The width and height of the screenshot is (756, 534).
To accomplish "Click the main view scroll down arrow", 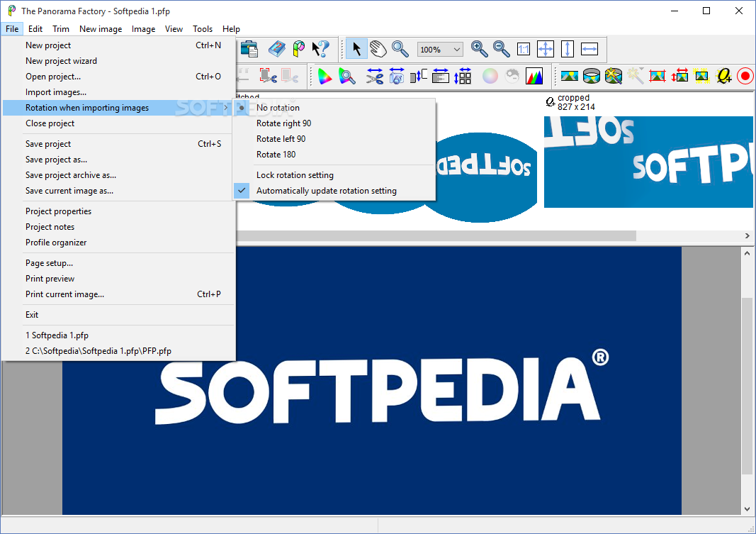I will (747, 509).
